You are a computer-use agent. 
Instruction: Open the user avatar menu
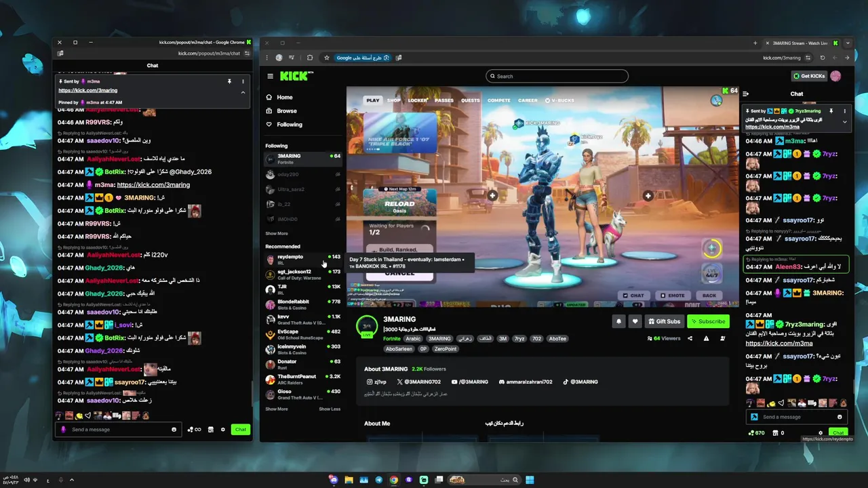pos(835,76)
